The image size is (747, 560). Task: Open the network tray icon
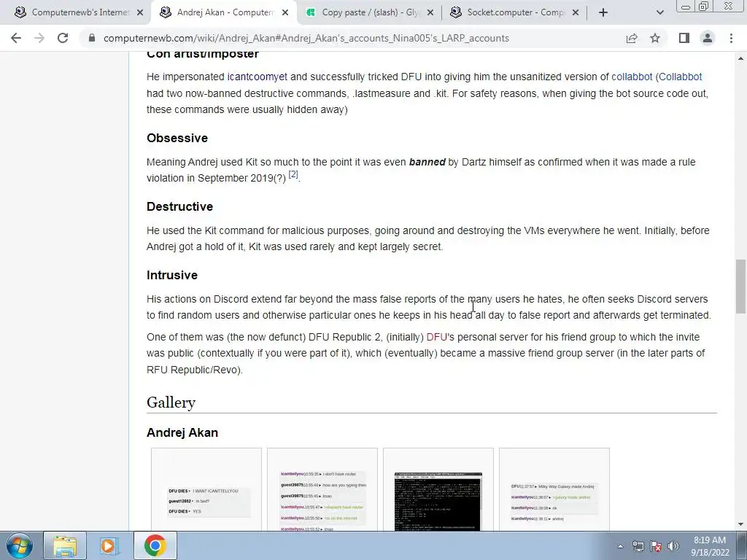pyautogui.click(x=638, y=546)
